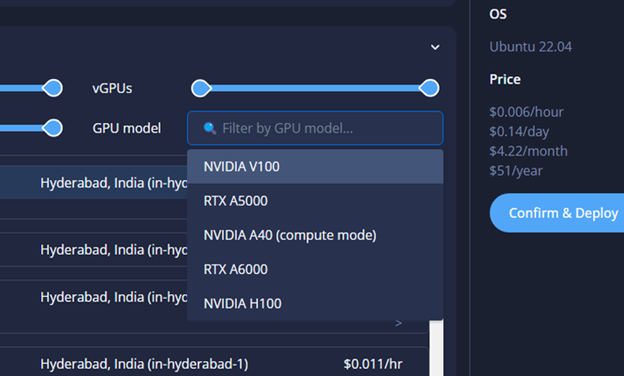Pick NVIDIA A40 (compute mode) option
624x376 pixels.
point(315,235)
